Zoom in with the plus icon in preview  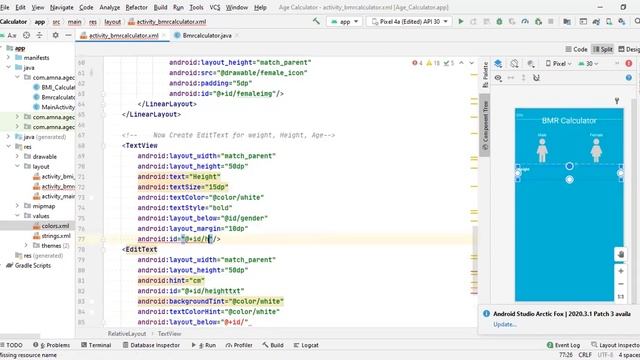click(x=621, y=271)
